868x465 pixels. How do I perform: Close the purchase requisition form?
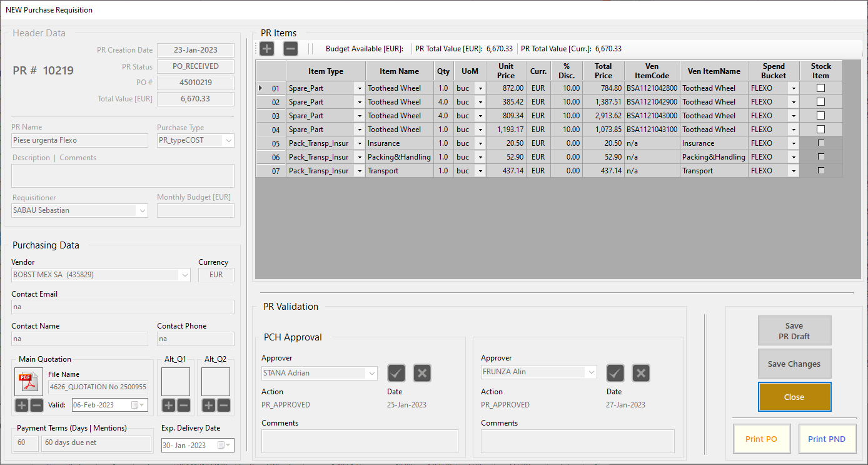[x=794, y=397]
